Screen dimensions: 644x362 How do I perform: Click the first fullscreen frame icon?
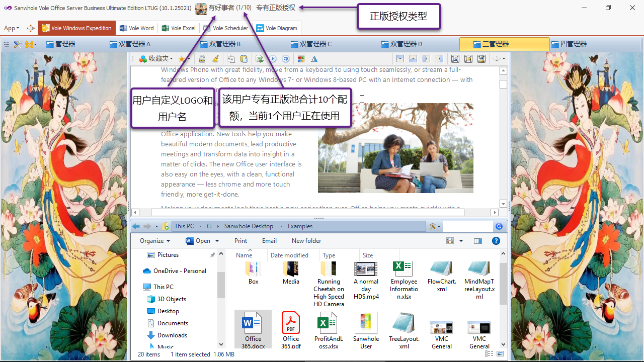coord(455,59)
